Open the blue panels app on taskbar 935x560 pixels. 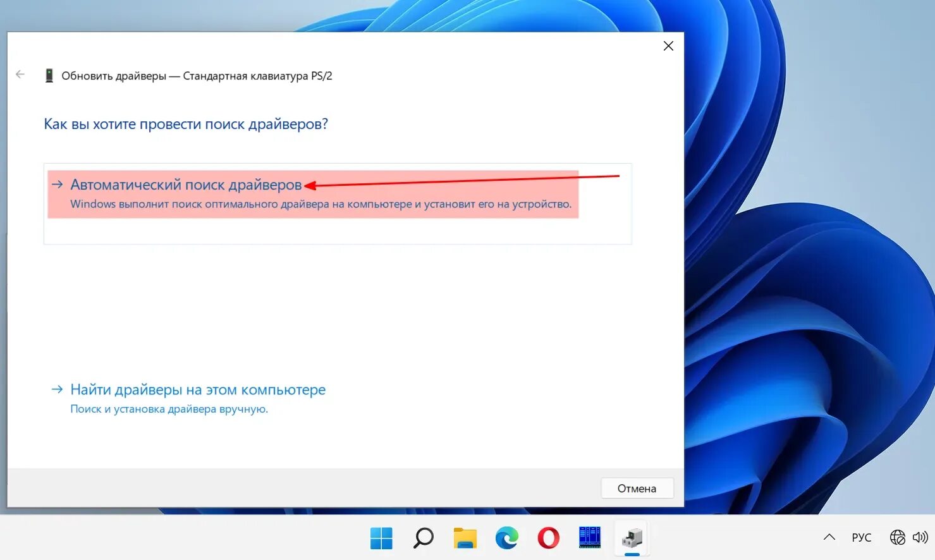click(590, 537)
